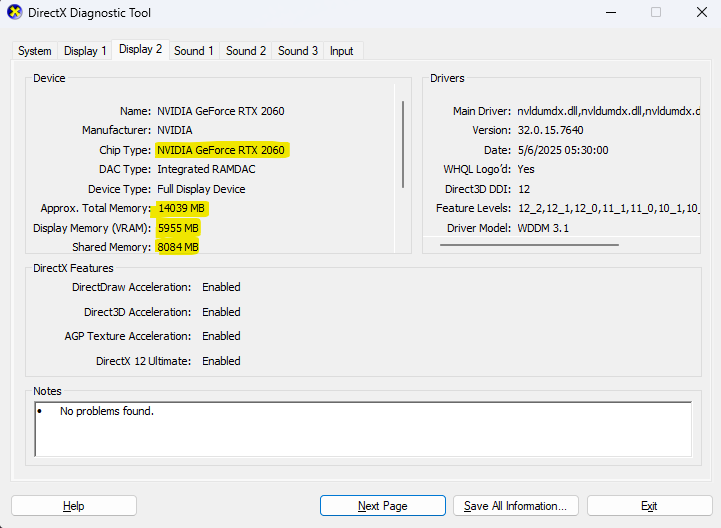
Task: Click the Next Page button
Action: pyautogui.click(x=383, y=506)
